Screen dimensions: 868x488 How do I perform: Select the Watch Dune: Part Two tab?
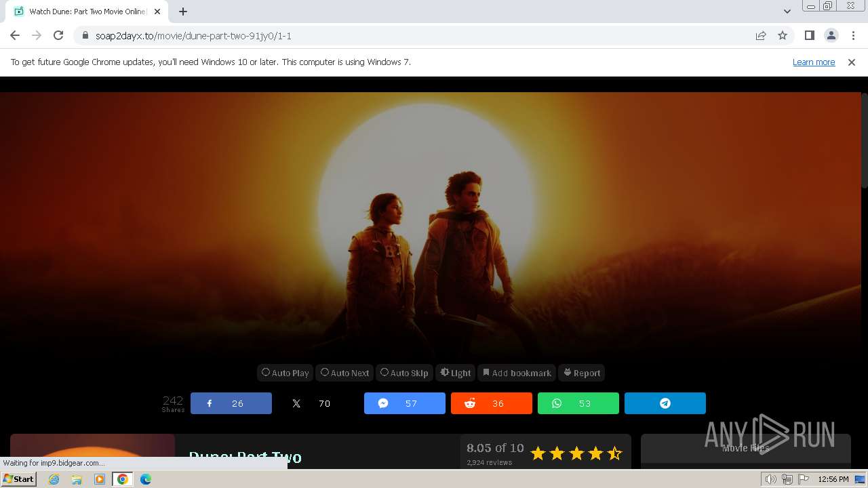click(87, 12)
